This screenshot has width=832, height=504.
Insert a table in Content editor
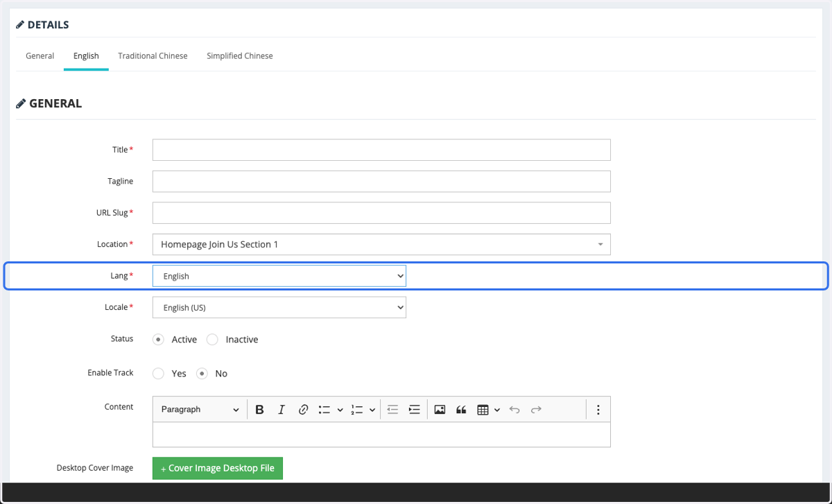[483, 410]
